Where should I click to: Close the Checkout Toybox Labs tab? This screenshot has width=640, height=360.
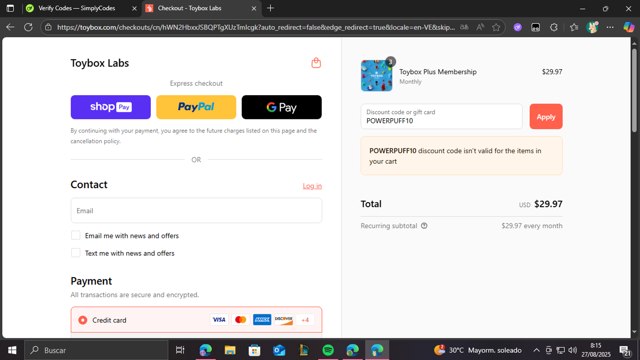pos(254,8)
